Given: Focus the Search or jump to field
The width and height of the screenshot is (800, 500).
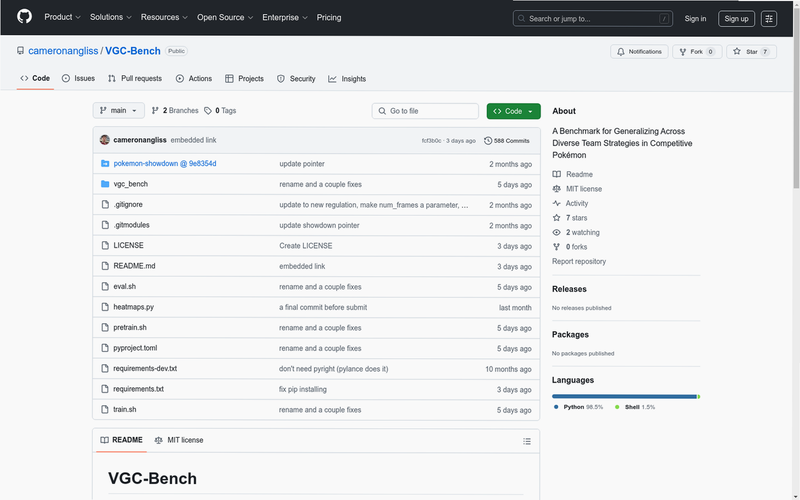Looking at the screenshot, I should click(x=592, y=19).
